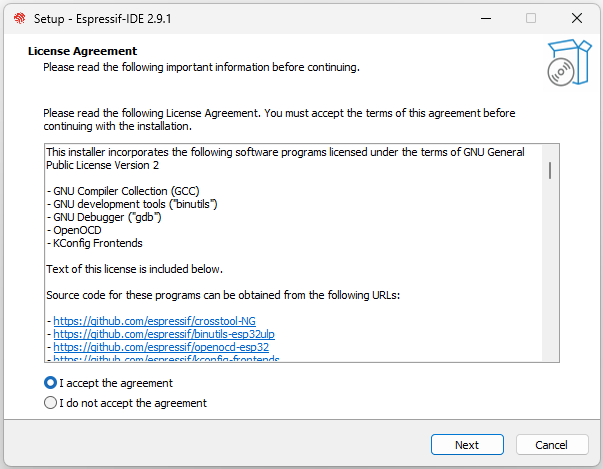603x469 pixels.
Task: Select I accept the agreement
Action: click(x=50, y=383)
